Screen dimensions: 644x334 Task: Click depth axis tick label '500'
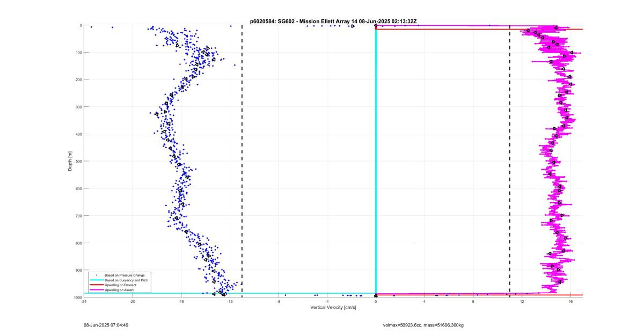tap(78, 161)
